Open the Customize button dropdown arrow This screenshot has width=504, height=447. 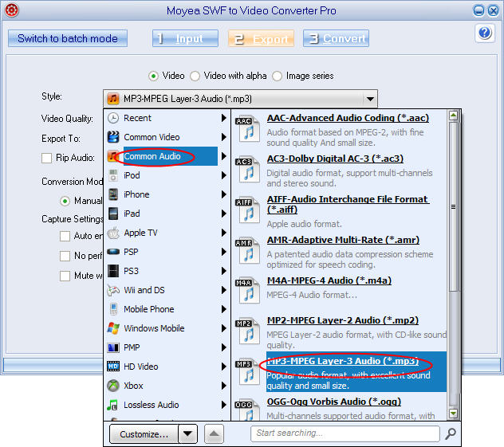187,433
